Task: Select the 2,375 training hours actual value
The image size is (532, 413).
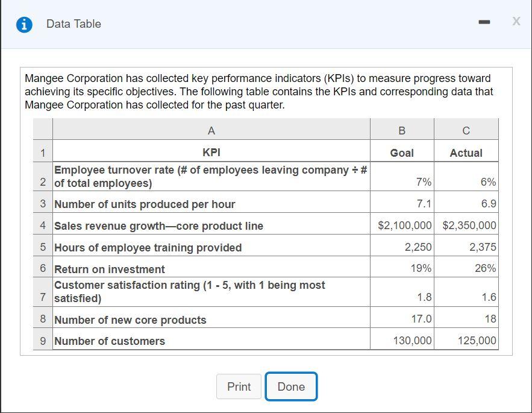Action: (467, 247)
